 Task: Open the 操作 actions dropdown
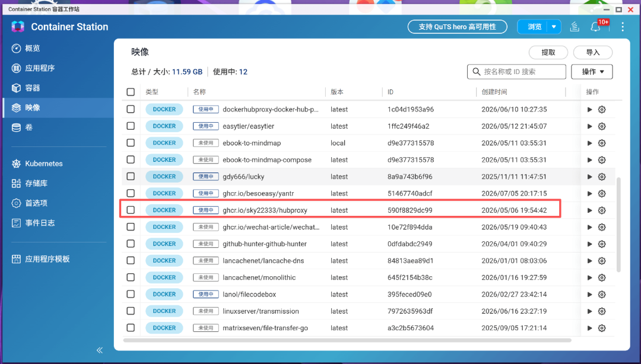coord(592,72)
